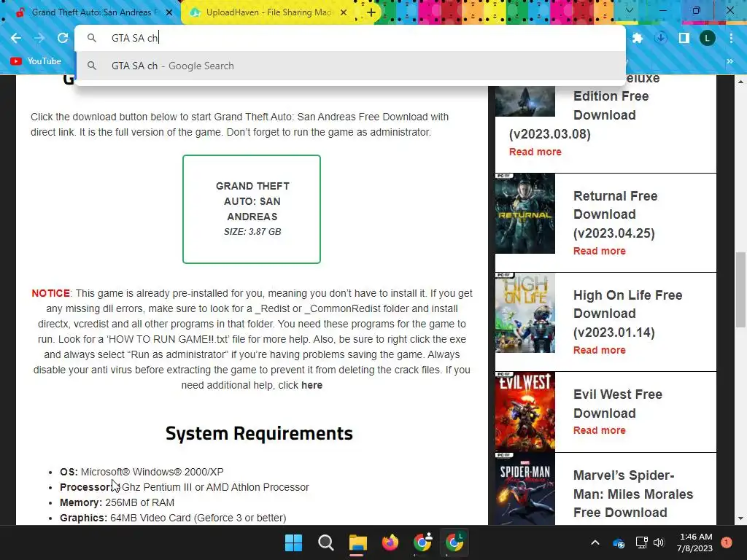Click the scrollbar down arrow
Screen dimensions: 747x560
click(740, 519)
